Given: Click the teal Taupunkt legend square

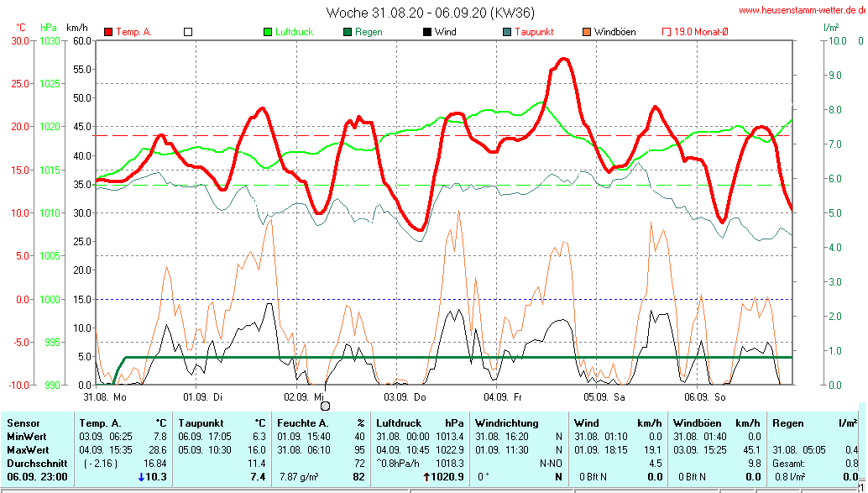Looking at the screenshot, I should click(507, 32).
